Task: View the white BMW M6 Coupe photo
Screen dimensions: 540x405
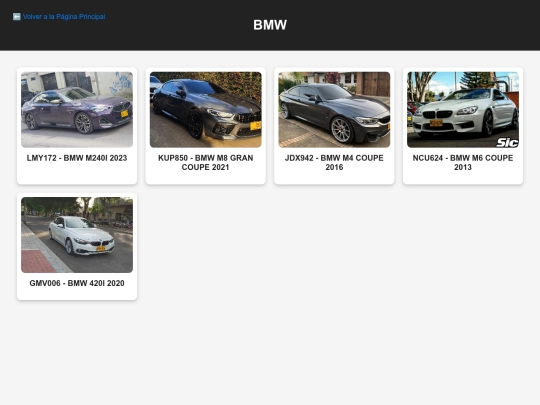Action: tap(463, 110)
